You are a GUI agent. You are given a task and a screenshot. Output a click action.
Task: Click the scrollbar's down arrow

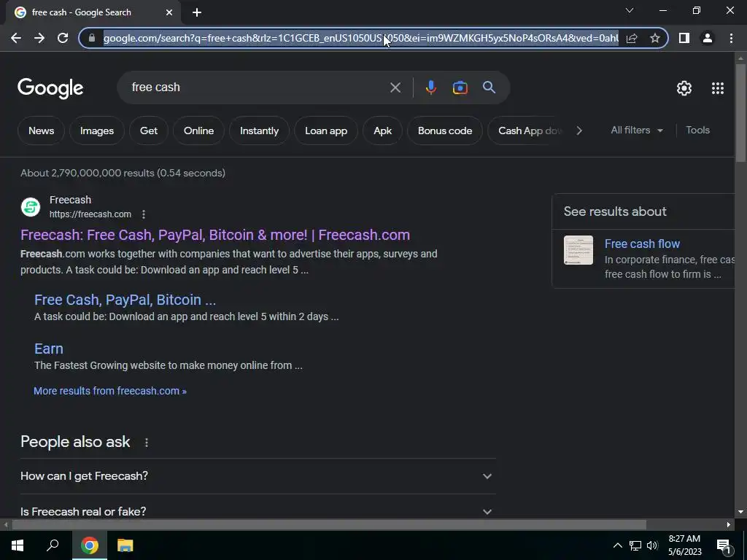(740, 512)
